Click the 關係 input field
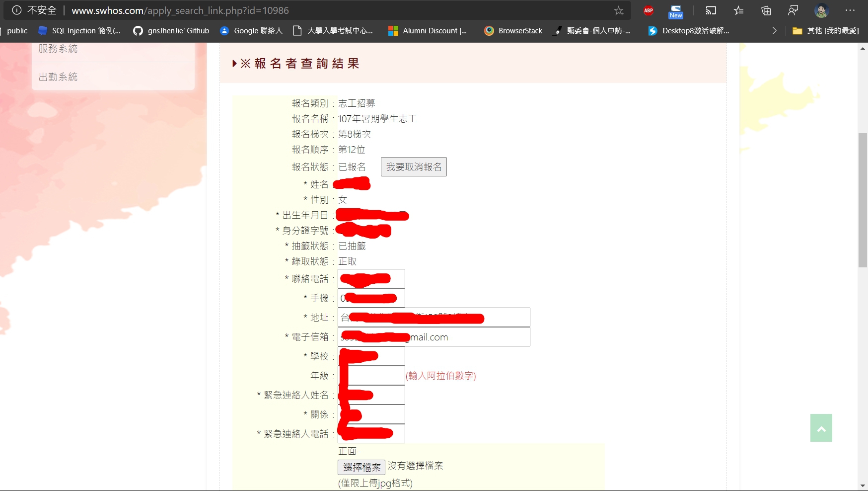This screenshot has height=491, width=868. [x=371, y=414]
